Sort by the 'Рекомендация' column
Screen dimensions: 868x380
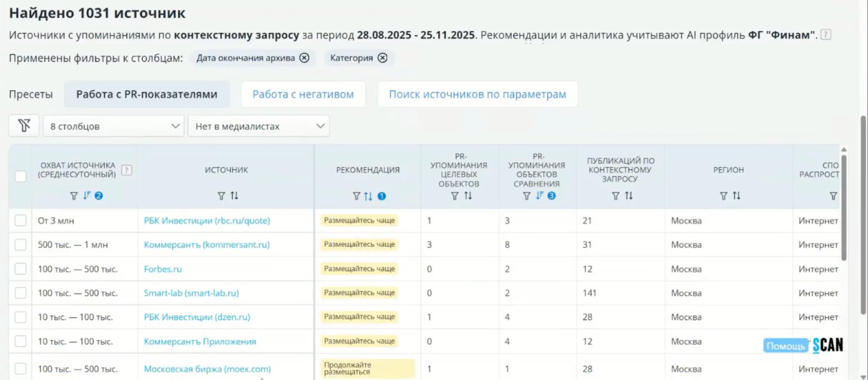[368, 196]
